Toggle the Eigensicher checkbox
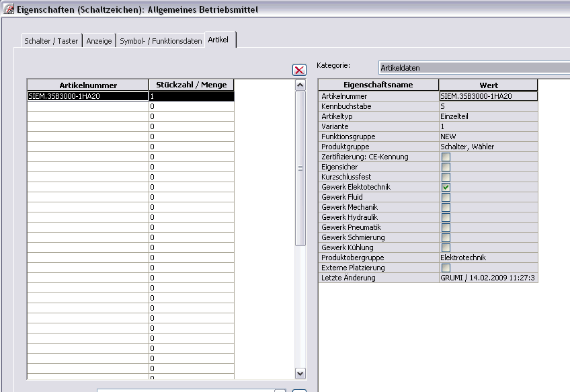This screenshot has height=392, width=570. (446, 167)
